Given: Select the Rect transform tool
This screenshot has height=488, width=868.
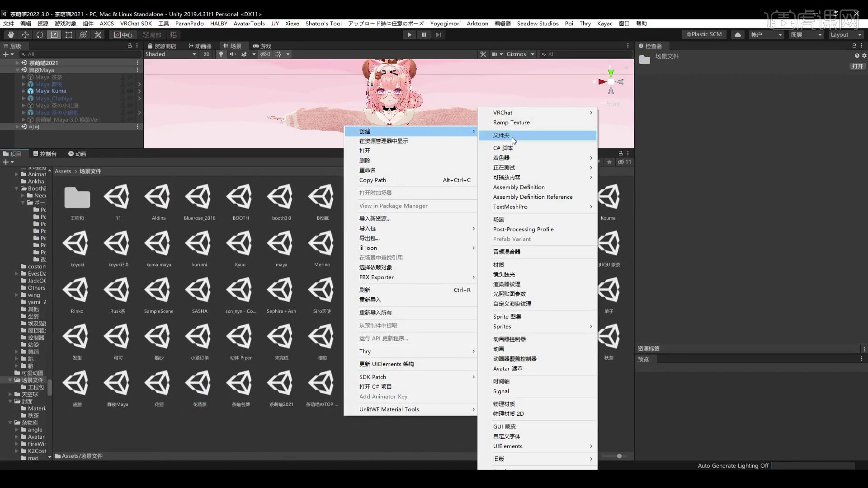Looking at the screenshot, I should click(69, 34).
